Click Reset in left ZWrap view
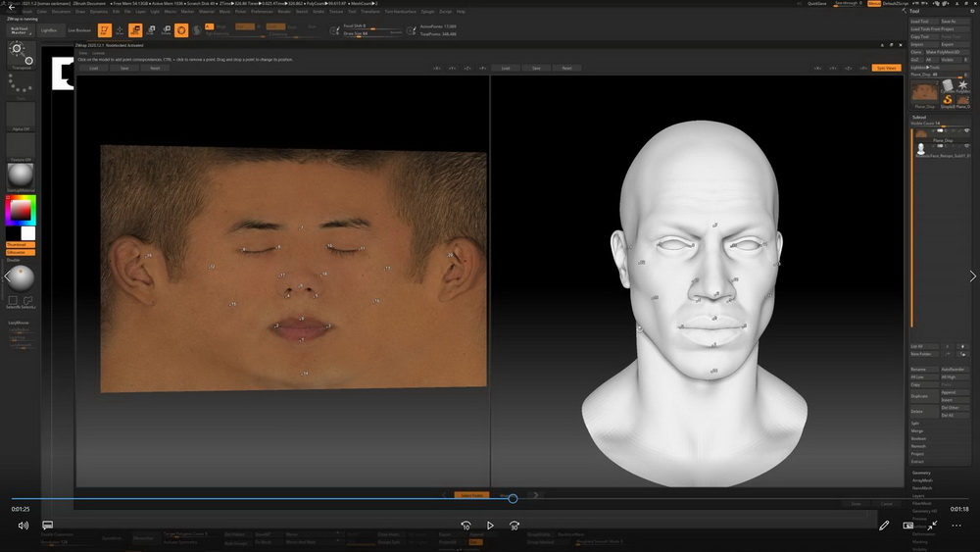The height and width of the screenshot is (552, 980). (155, 68)
